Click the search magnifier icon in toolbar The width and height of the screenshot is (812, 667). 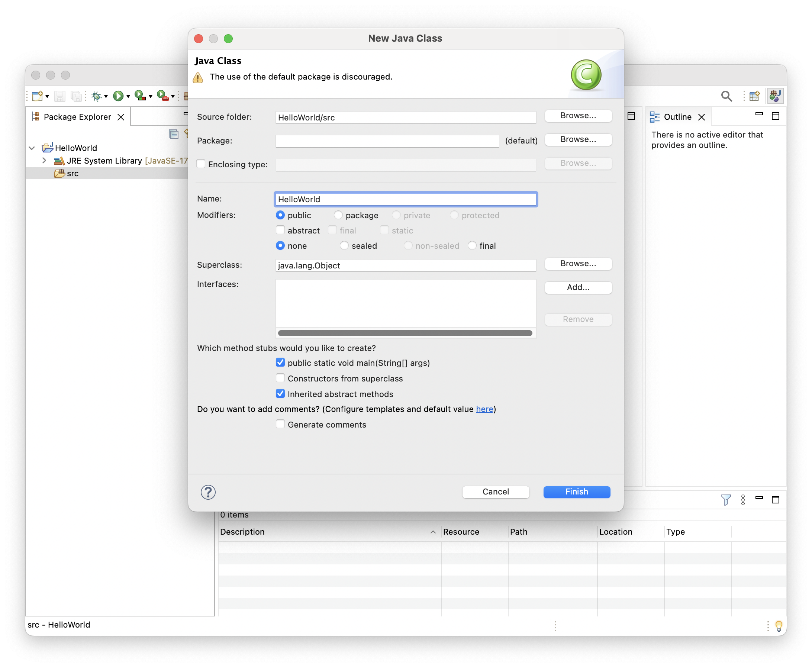(x=726, y=96)
